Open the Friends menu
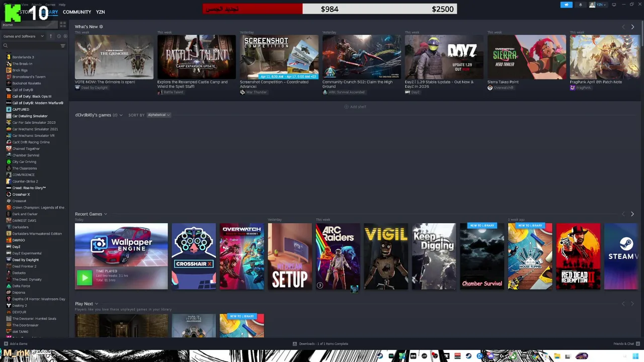This screenshot has width=644, height=362. coord(37,5)
